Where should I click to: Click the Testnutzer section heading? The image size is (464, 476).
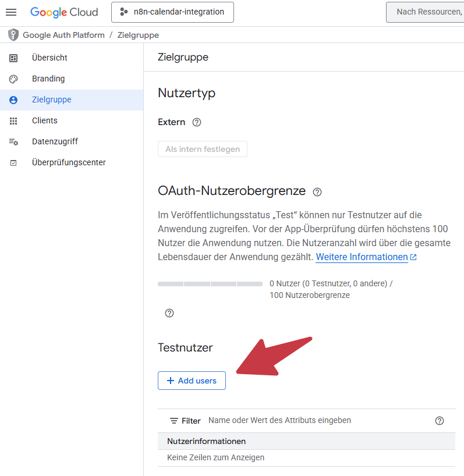point(185,347)
